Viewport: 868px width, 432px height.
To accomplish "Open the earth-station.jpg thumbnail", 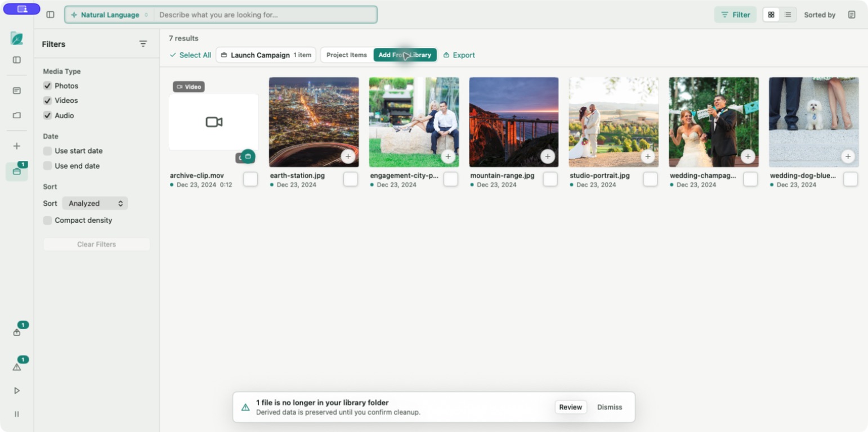I will 314,122.
